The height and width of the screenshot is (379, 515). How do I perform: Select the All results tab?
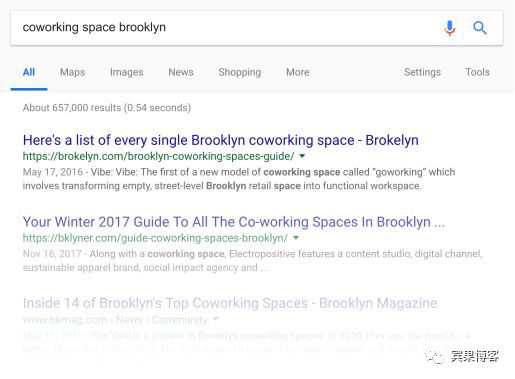(29, 72)
